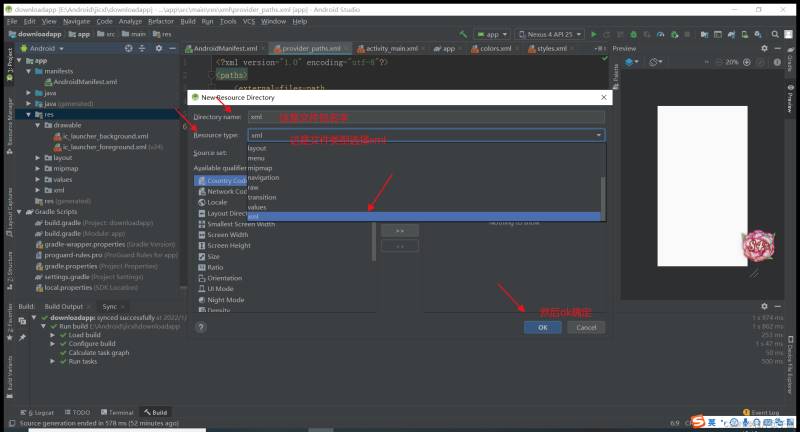Viewport: 800px width, 432px height.
Task: Click the preview warnings info icon
Action: [777, 62]
